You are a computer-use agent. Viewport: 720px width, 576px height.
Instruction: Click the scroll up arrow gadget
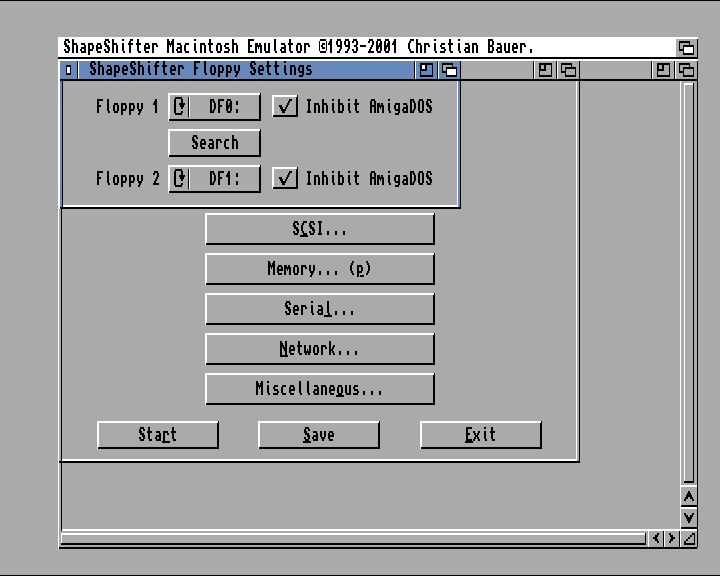[x=688, y=497]
